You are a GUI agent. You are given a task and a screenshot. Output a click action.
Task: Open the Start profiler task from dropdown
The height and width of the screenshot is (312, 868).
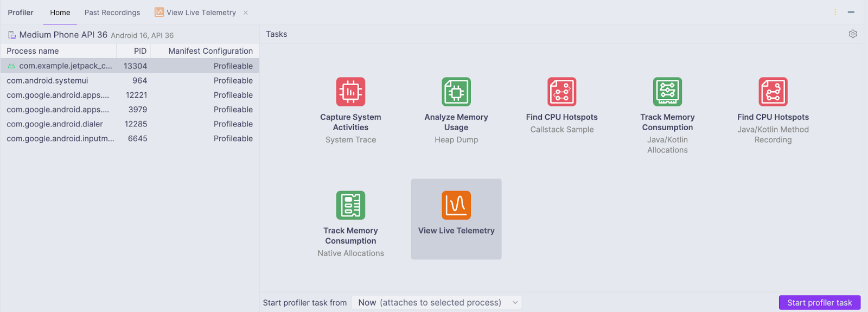point(437,303)
